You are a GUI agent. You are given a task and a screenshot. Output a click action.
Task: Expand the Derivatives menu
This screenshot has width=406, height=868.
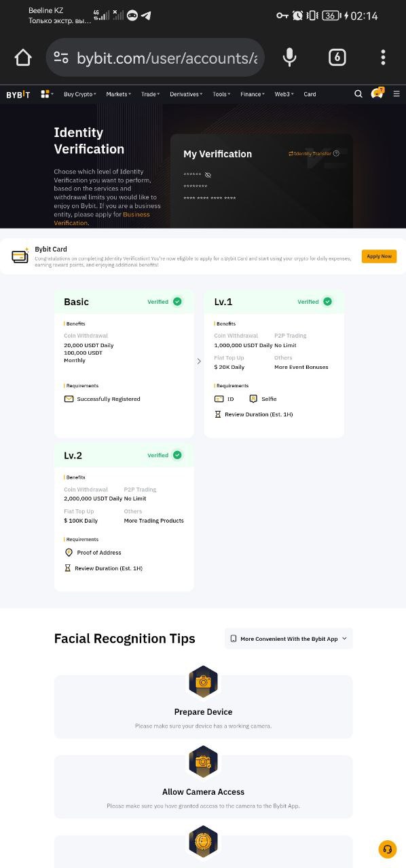(x=186, y=94)
